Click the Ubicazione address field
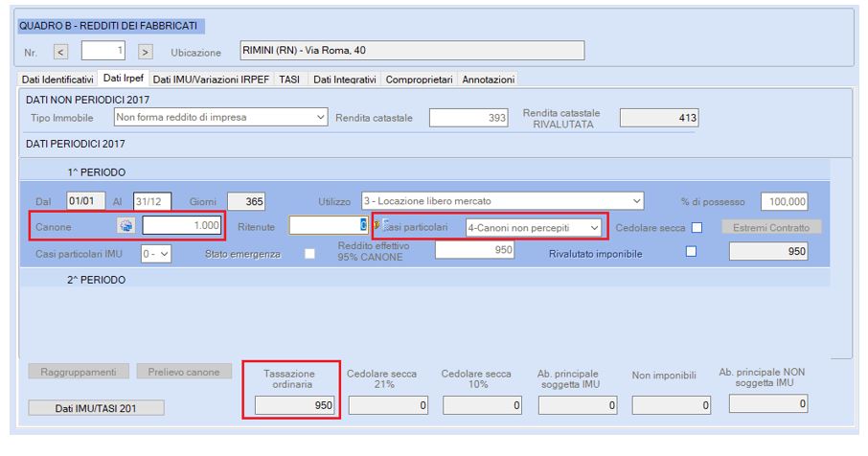This screenshot has width=868, height=456. pos(412,51)
